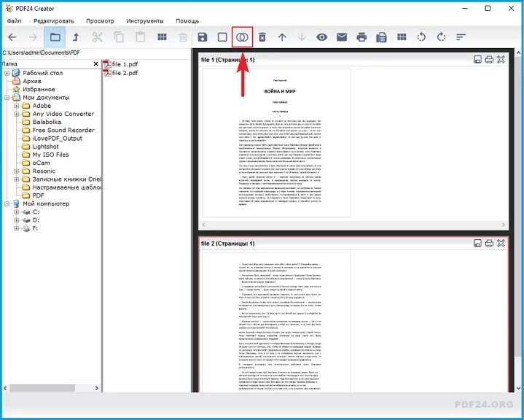Expand the C: drive node
Image resolution: width=524 pixels, height=420 pixels.
(x=16, y=212)
